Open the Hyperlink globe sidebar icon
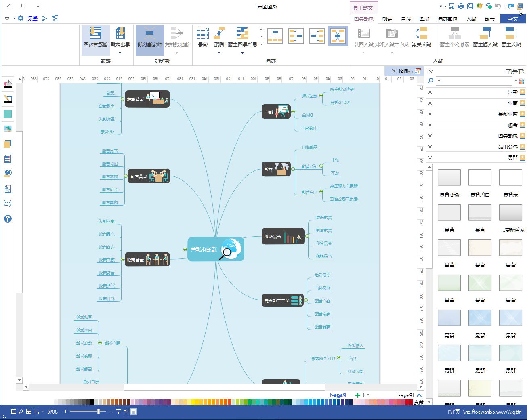Screen dimensions: 527x420 [x=8, y=174]
